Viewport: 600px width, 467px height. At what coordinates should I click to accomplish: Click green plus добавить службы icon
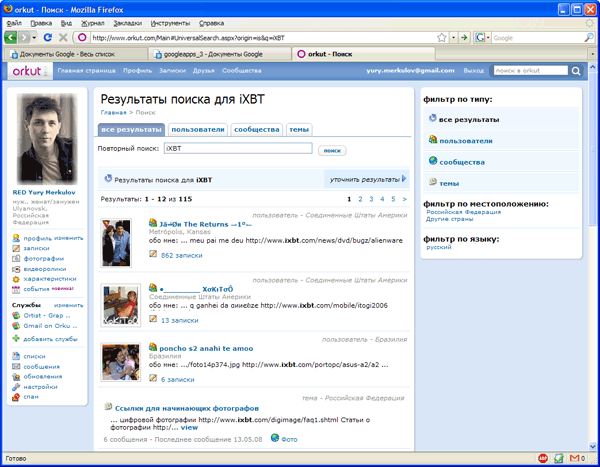16,338
